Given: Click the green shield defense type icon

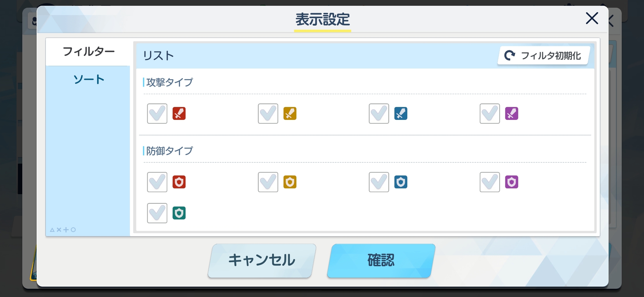Looking at the screenshot, I should pos(179,213).
